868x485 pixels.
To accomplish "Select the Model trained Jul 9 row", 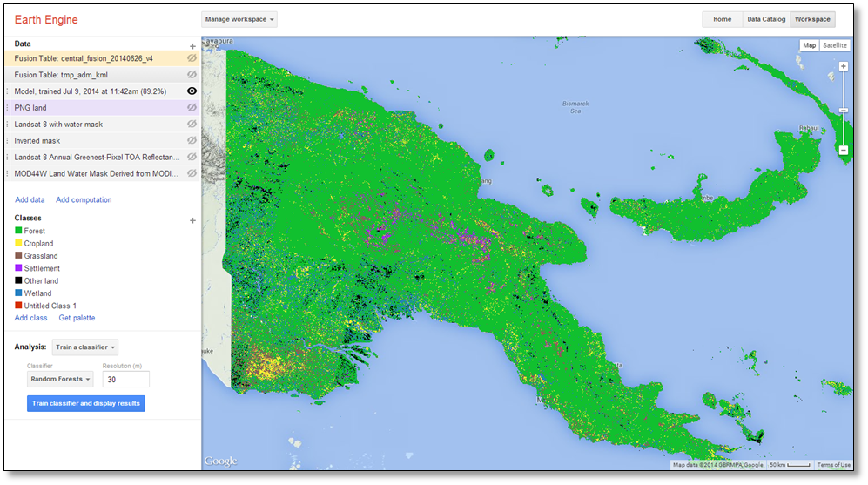I will 102,91.
